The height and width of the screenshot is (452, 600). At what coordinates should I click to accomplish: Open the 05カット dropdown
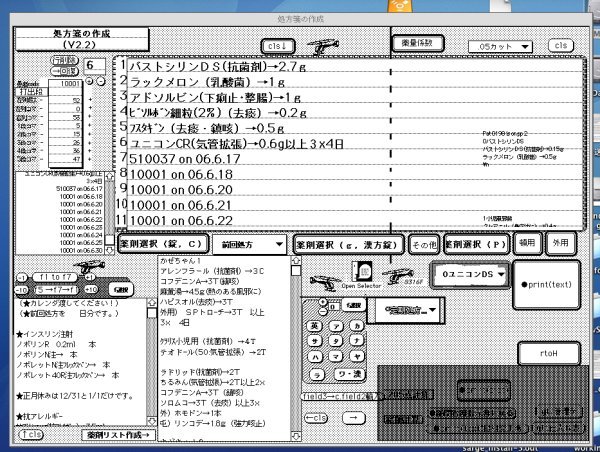point(500,47)
